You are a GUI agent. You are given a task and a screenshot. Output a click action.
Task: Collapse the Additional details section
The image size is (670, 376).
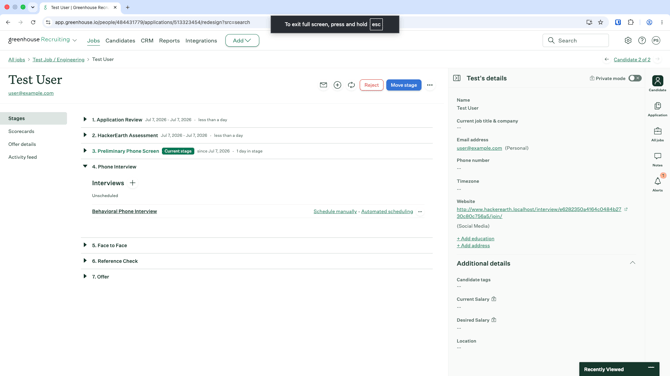click(632, 263)
